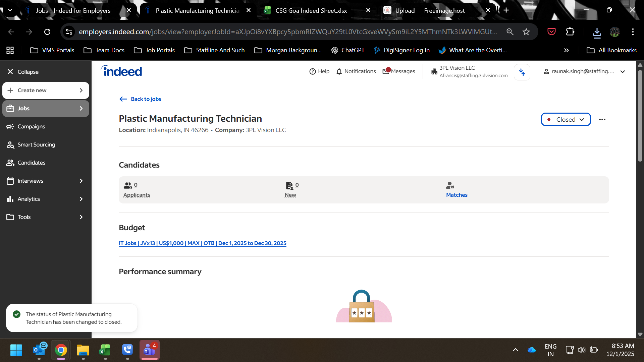Open the three-dot job options menu

[602, 120]
